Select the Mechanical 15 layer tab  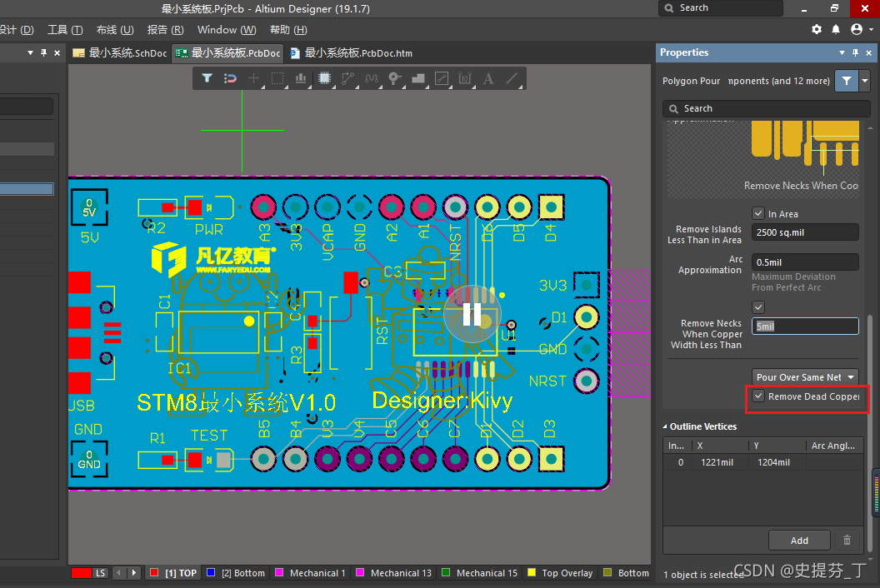[x=480, y=573]
